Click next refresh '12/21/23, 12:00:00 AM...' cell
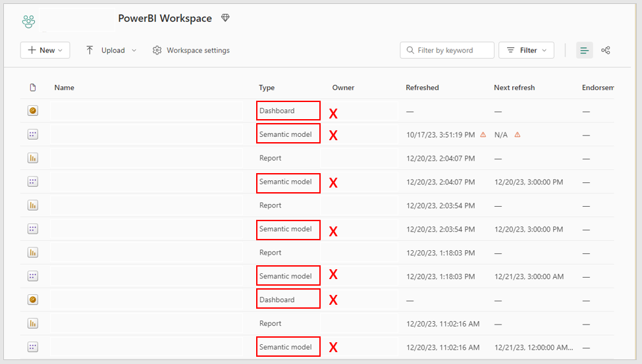This screenshot has width=642, height=364. tap(534, 347)
